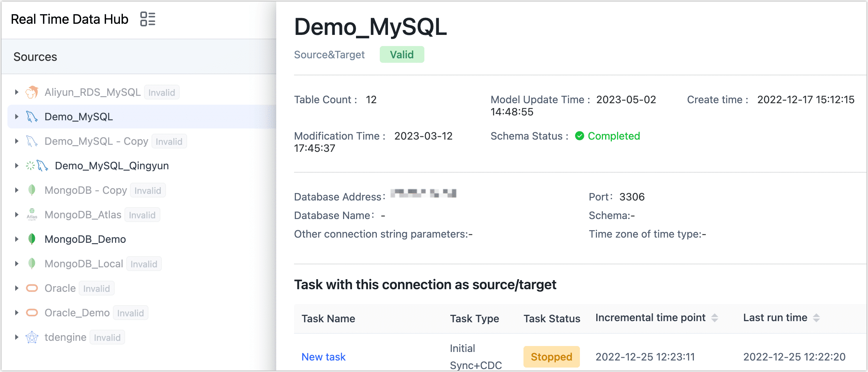The width and height of the screenshot is (868, 372).
Task: Click the Task Status column header
Action: [552, 319]
